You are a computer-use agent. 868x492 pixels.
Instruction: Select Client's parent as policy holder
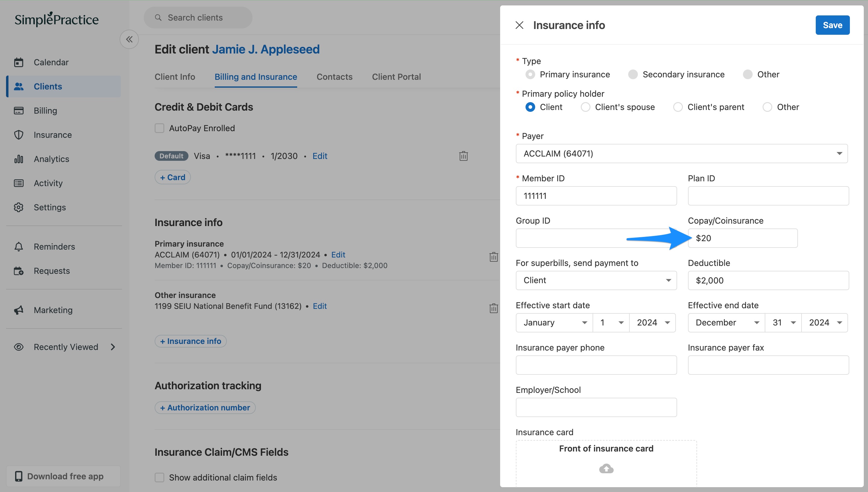click(x=678, y=107)
